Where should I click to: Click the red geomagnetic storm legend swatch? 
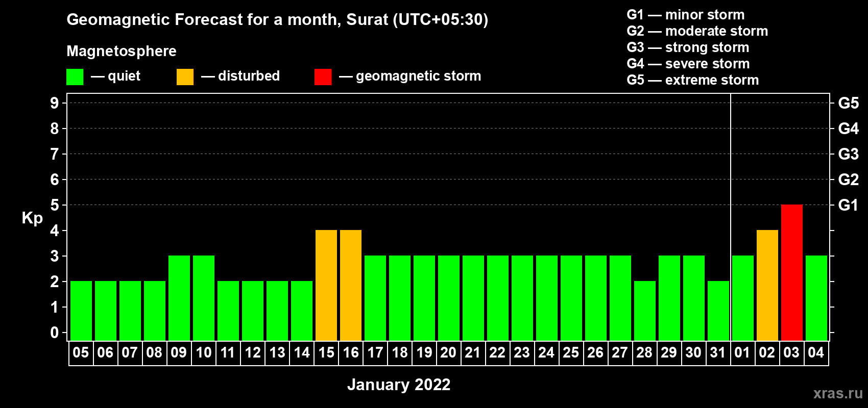click(x=323, y=77)
